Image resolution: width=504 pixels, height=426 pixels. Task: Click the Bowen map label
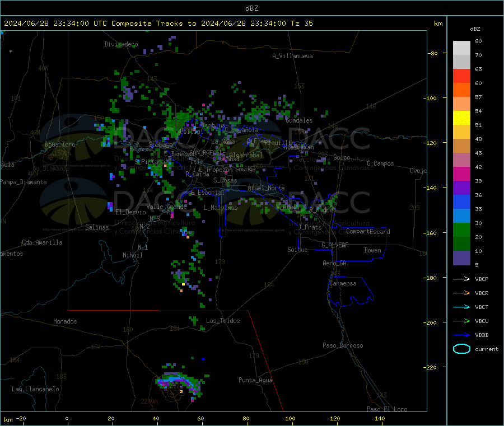point(372,250)
